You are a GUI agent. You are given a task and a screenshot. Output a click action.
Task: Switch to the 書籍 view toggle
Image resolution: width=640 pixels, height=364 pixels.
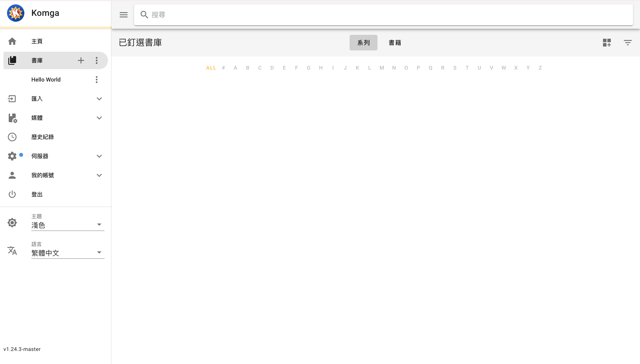point(395,42)
